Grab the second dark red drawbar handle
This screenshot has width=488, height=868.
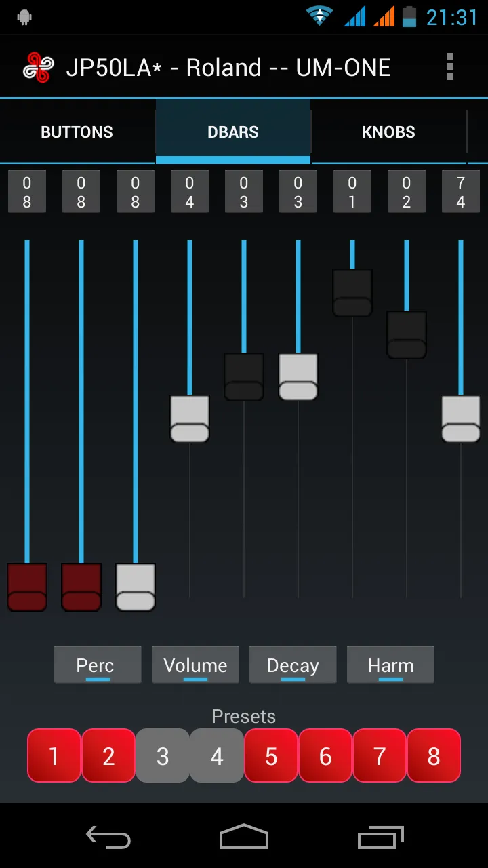tap(81, 587)
